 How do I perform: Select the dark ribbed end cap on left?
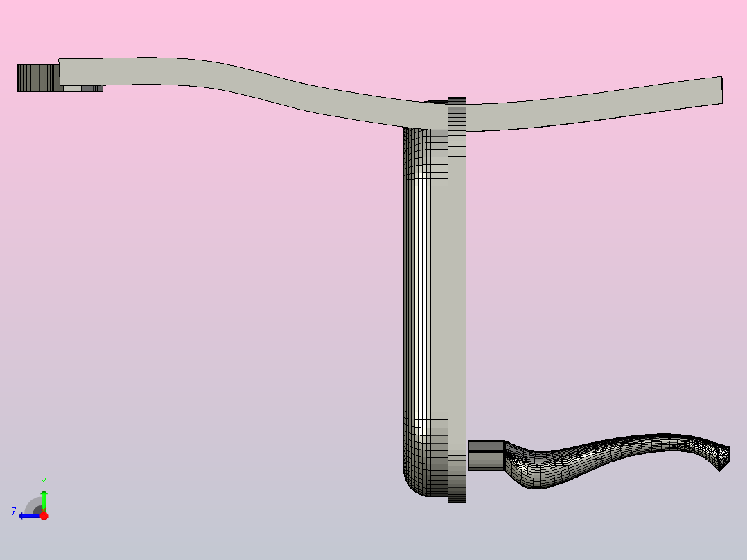pos(38,78)
